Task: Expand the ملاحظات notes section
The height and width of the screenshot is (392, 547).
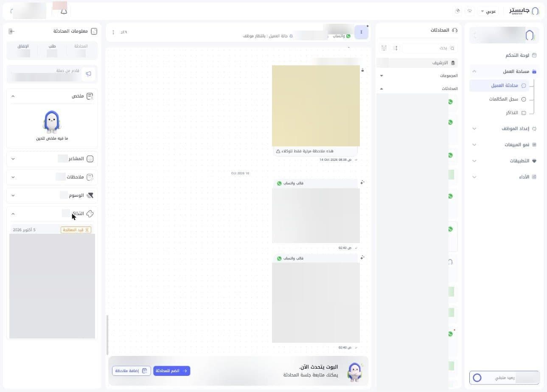Action: click(x=13, y=177)
